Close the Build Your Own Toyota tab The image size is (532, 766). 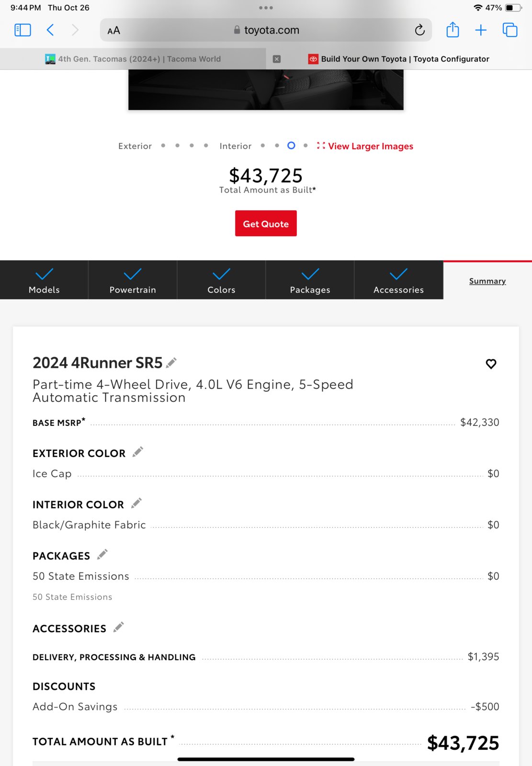click(x=277, y=59)
